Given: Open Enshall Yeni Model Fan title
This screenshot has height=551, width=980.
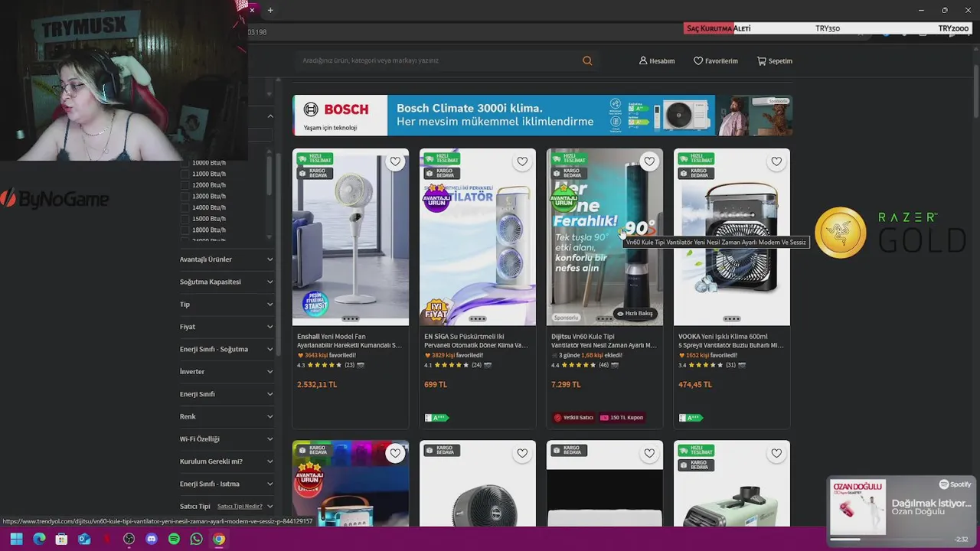Looking at the screenshot, I should click(349, 341).
